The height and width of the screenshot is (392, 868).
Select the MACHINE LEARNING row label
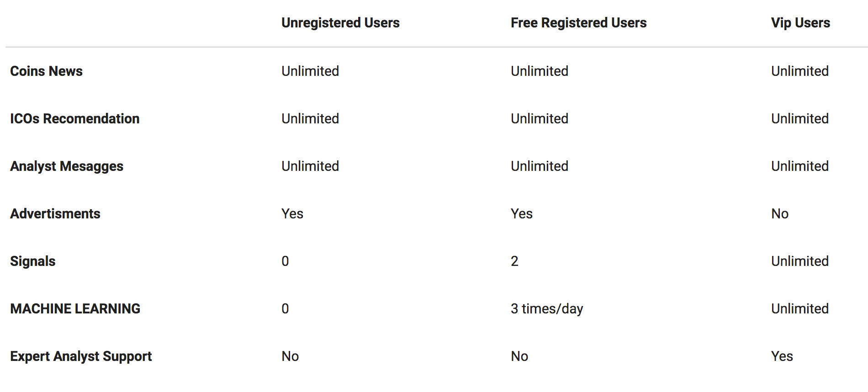click(x=75, y=309)
